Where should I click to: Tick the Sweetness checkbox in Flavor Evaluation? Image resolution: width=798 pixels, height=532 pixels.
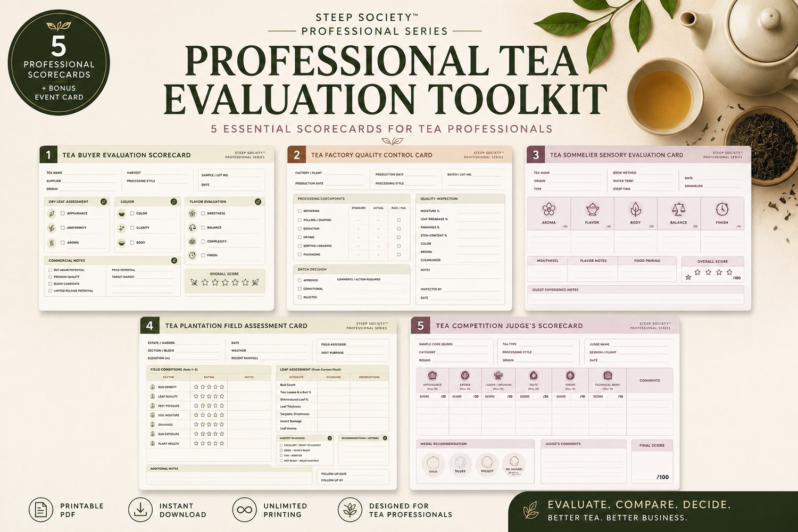(203, 213)
